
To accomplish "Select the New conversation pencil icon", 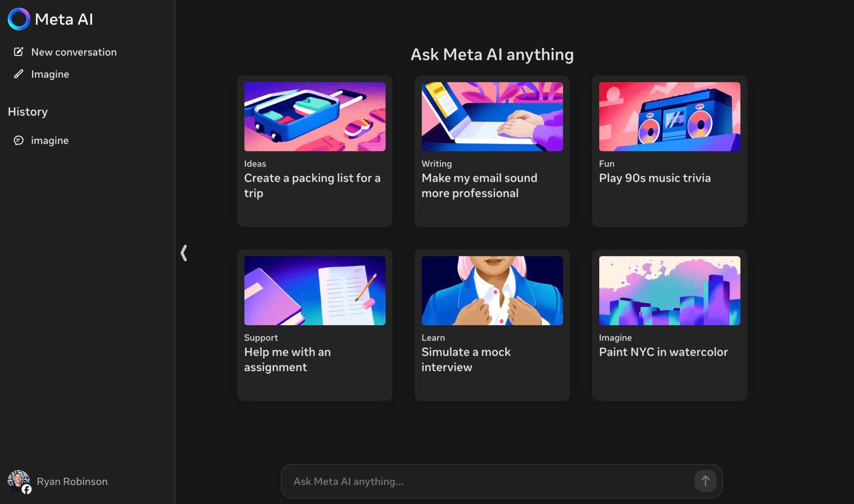I will click(18, 52).
